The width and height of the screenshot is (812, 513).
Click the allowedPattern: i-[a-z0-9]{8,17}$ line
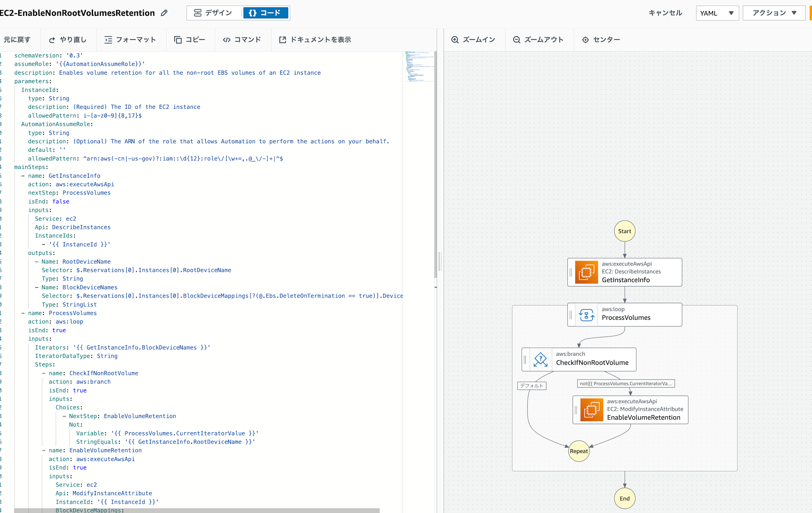(x=85, y=116)
